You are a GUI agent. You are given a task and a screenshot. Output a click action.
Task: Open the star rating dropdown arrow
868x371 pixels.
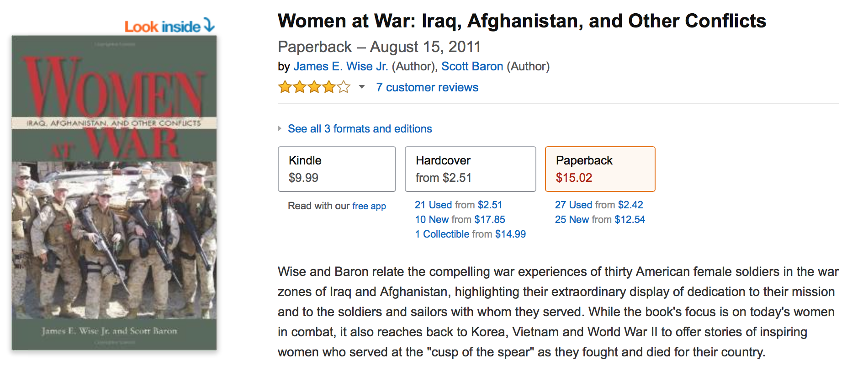[362, 87]
